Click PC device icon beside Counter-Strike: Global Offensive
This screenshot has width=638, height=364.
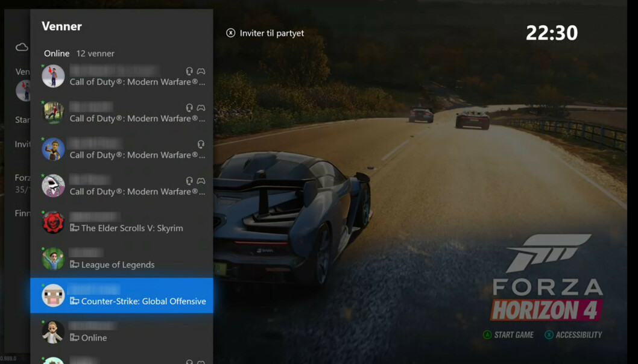coord(74,301)
